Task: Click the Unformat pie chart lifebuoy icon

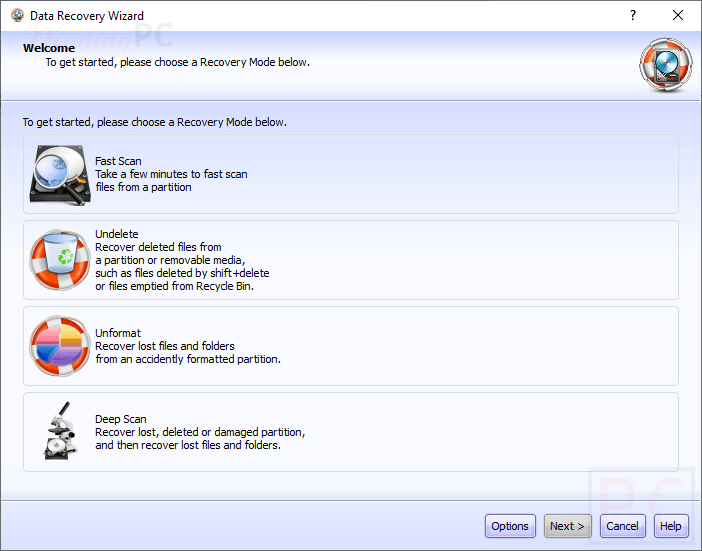Action: click(x=60, y=346)
